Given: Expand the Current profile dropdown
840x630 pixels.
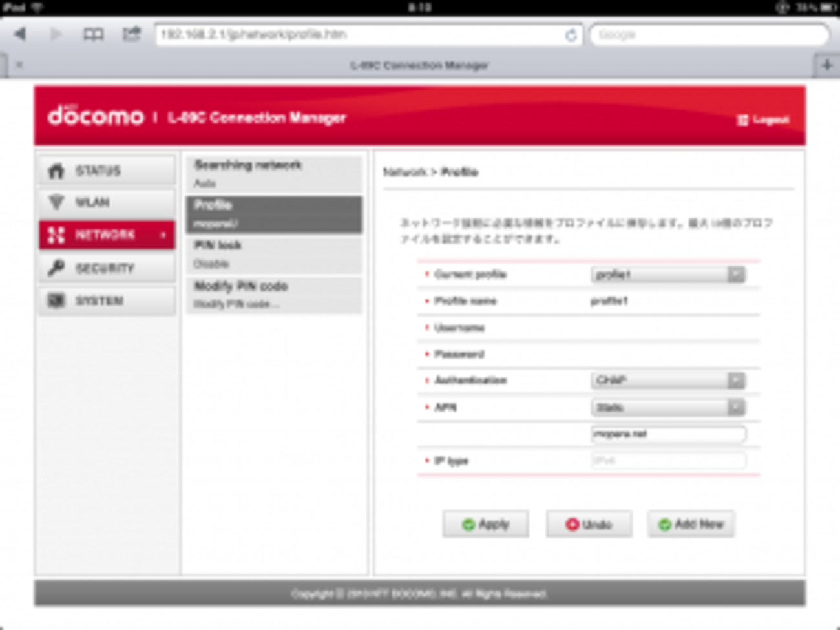Looking at the screenshot, I should (668, 275).
